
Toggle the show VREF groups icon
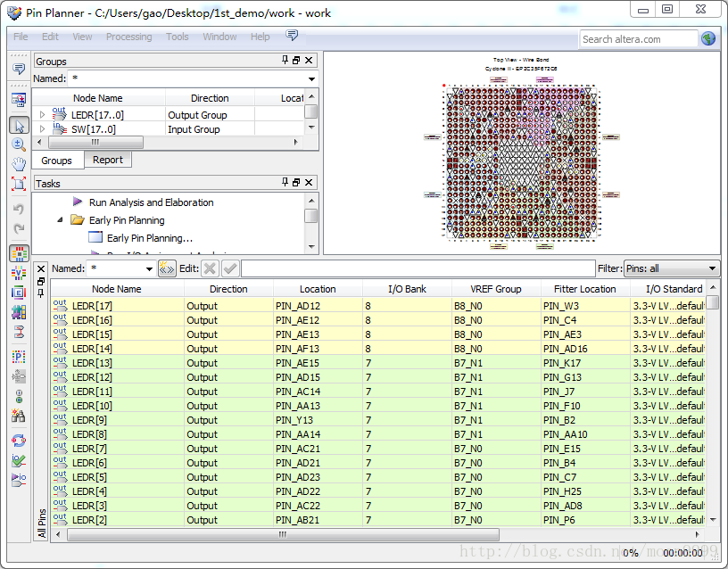[x=19, y=274]
